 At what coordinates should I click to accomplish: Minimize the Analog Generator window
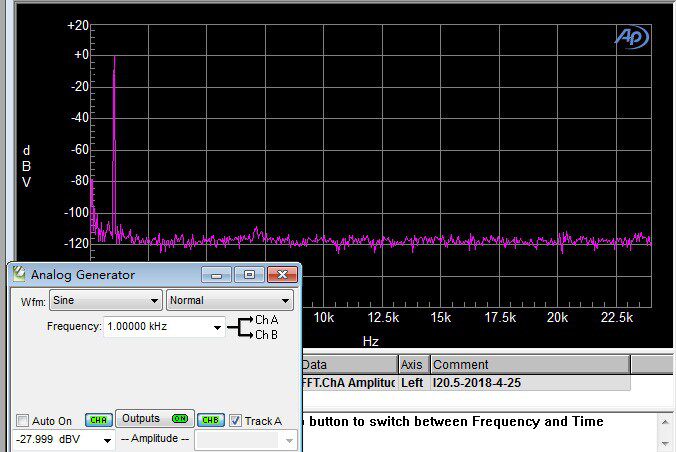click(216, 275)
